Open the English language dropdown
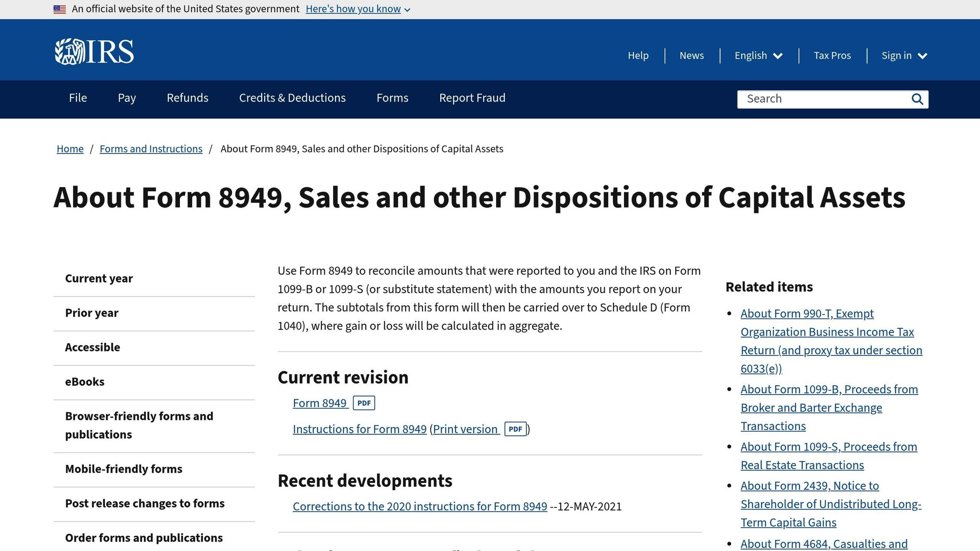Viewport: 980px width, 551px height. 758,55
